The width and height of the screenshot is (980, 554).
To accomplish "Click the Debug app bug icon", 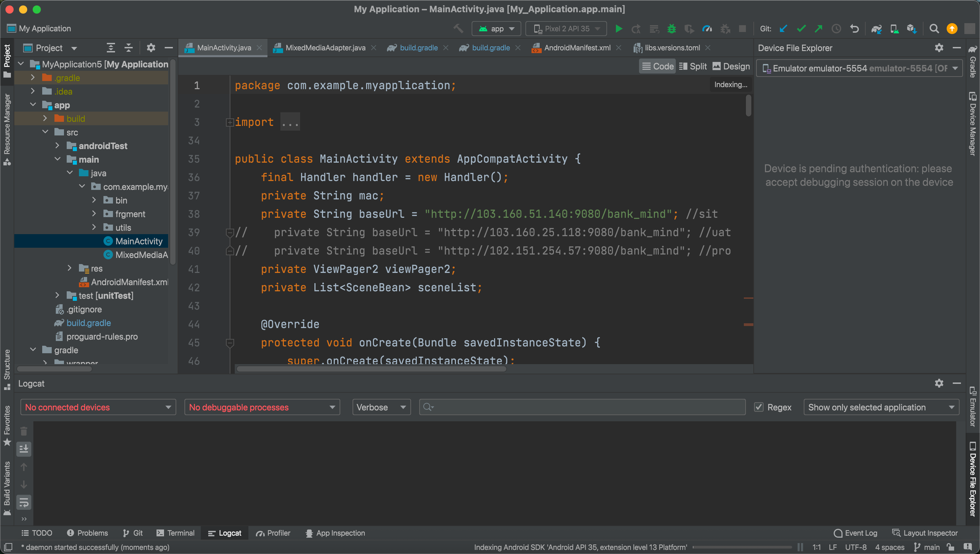I will click(671, 29).
